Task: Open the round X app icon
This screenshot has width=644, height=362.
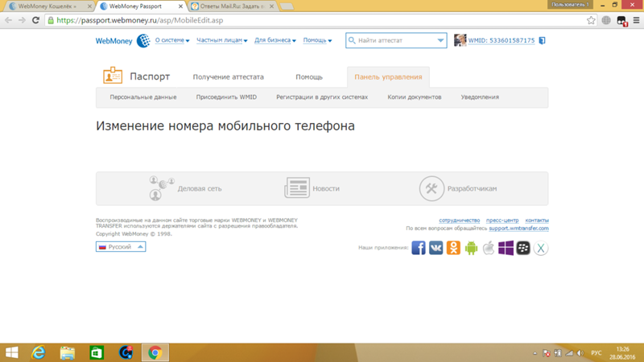Action: [540, 248]
